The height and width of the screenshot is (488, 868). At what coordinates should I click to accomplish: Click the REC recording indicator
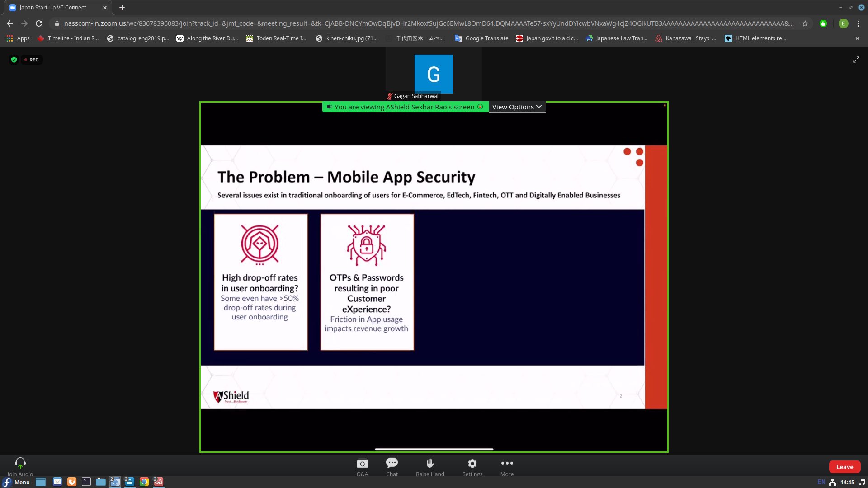coord(32,60)
